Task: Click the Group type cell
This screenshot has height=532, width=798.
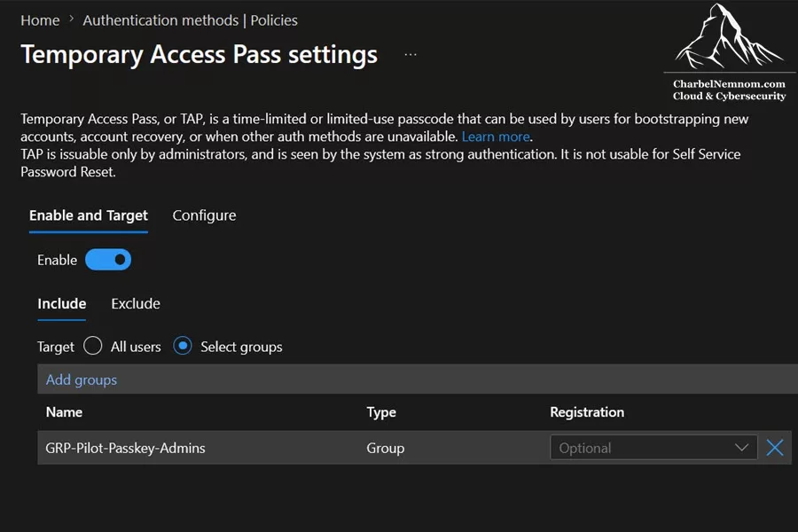Action: tap(386, 448)
